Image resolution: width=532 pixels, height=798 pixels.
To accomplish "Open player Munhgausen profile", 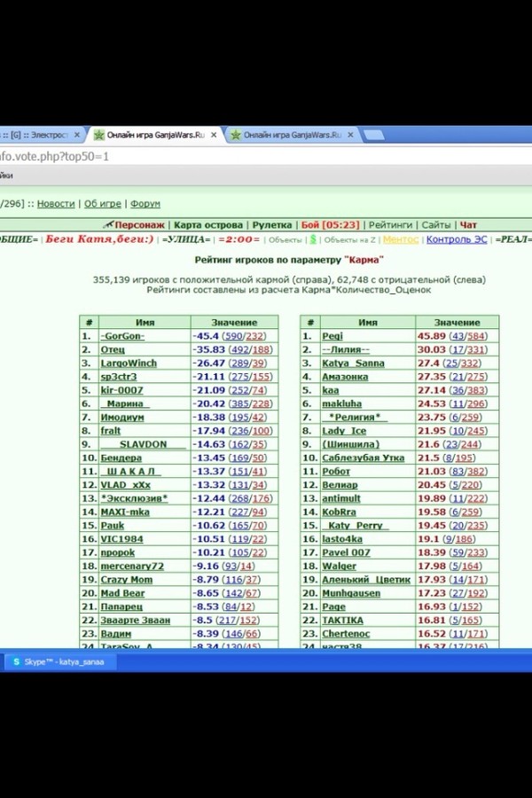I will pos(351,593).
